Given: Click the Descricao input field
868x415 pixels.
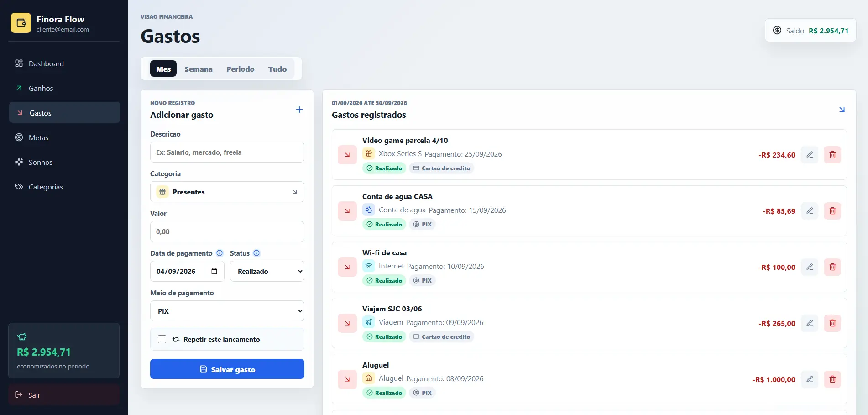Looking at the screenshot, I should (227, 152).
